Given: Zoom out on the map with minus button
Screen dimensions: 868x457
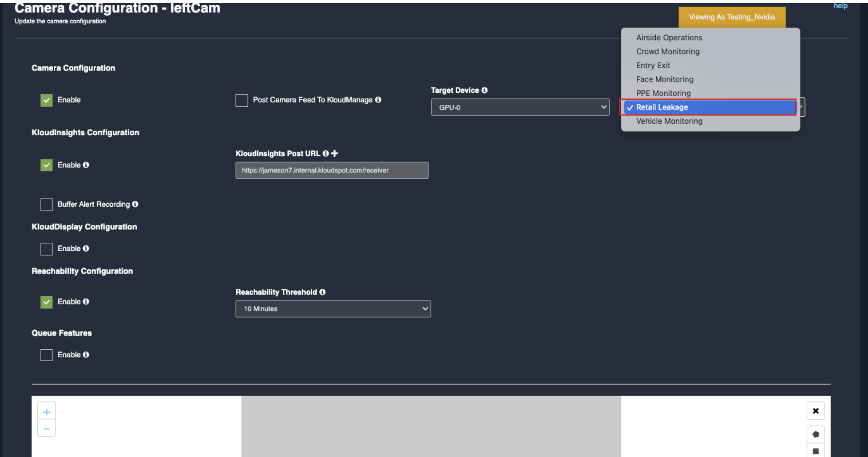Looking at the screenshot, I should (46, 428).
